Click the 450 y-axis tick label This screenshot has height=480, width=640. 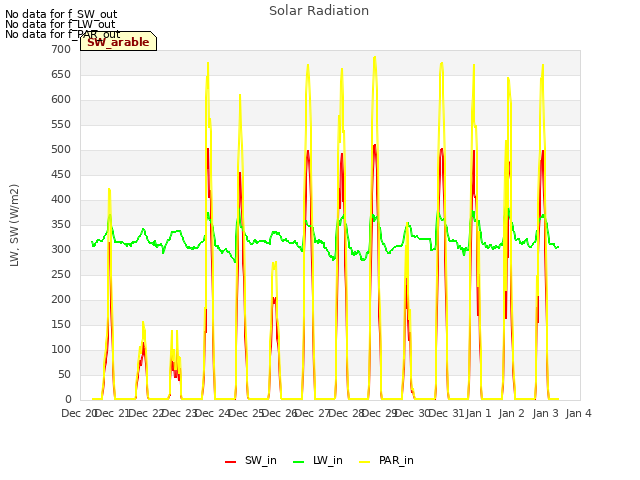61,174
